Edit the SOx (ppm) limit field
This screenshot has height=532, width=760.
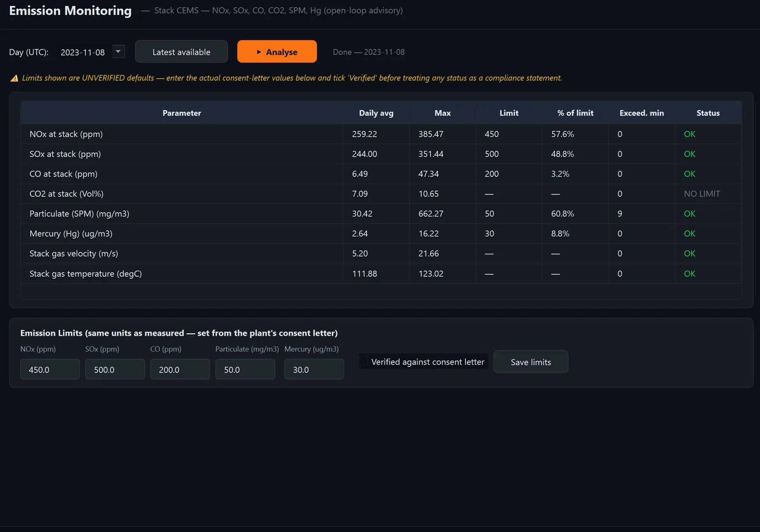[x=115, y=369]
